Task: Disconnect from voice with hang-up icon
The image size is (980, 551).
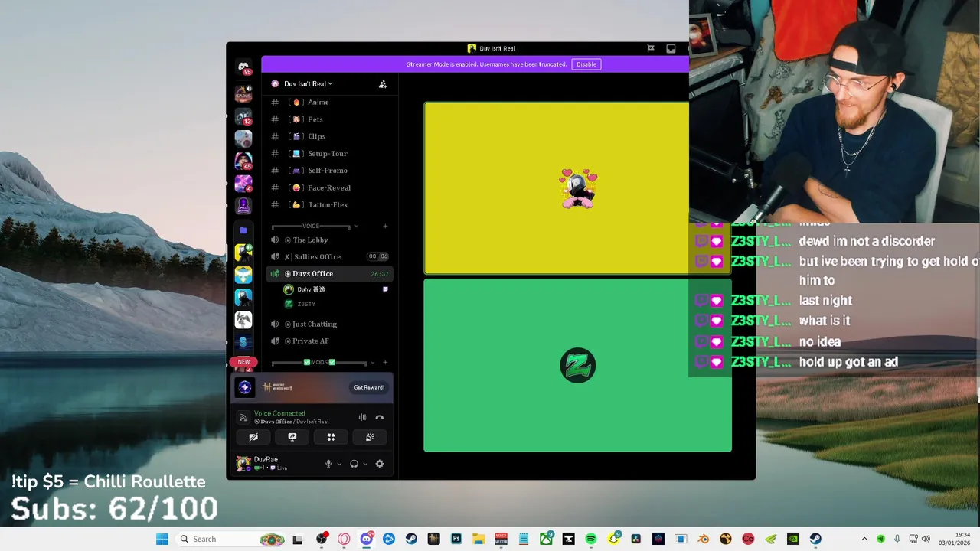Action: (379, 417)
